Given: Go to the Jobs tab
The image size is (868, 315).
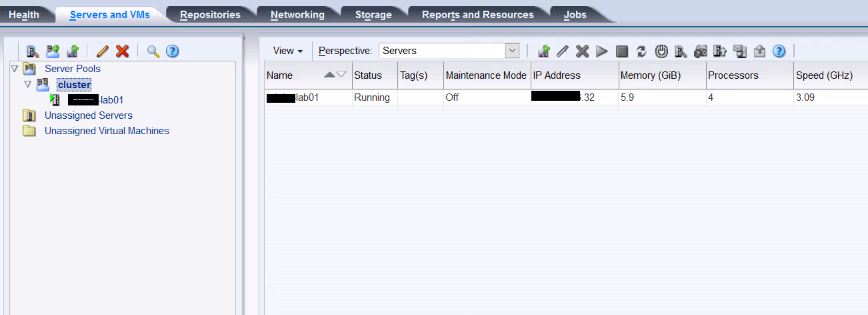Looking at the screenshot, I should point(575,15).
